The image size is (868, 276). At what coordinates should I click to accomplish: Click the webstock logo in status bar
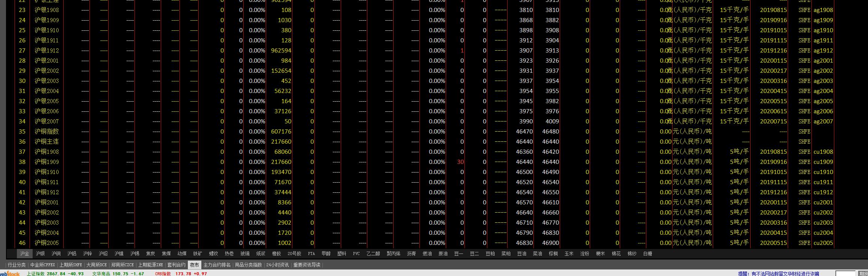click(10, 273)
